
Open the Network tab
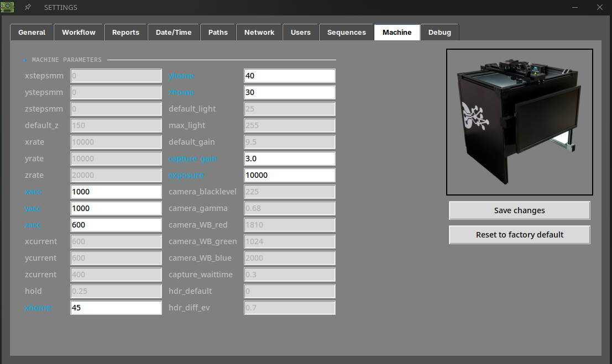[x=259, y=33]
